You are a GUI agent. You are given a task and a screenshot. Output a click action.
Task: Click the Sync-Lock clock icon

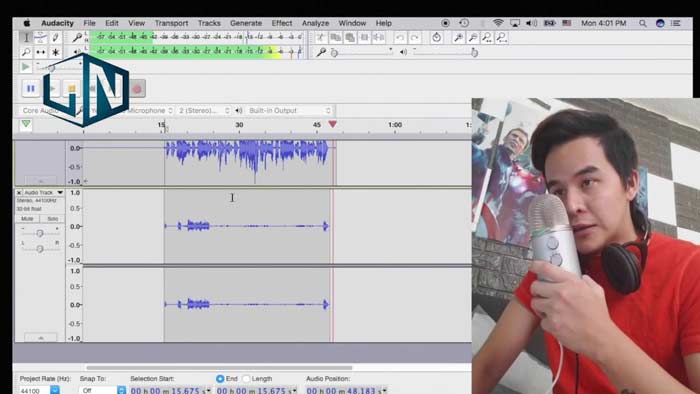(x=436, y=38)
